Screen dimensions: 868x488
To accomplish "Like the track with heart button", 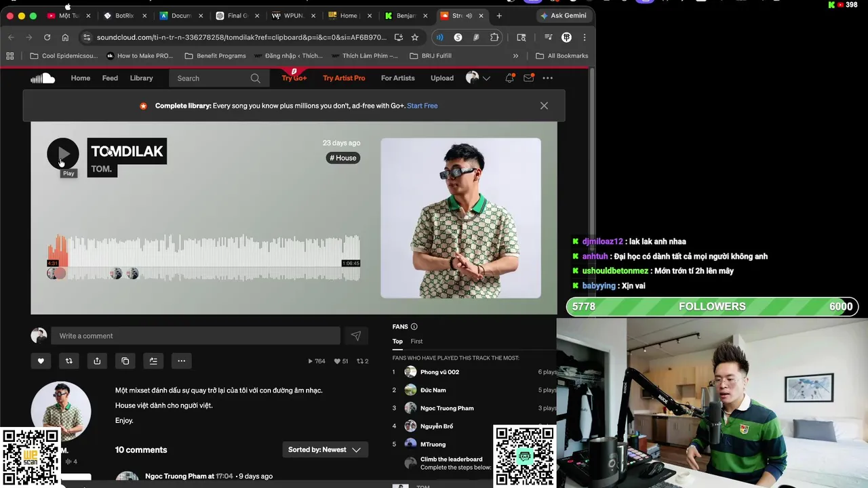I will tap(41, 361).
